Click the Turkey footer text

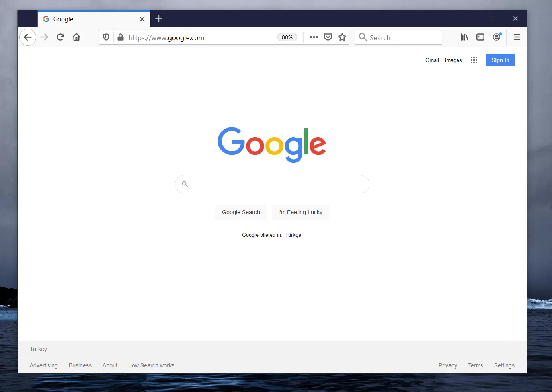[x=38, y=349]
